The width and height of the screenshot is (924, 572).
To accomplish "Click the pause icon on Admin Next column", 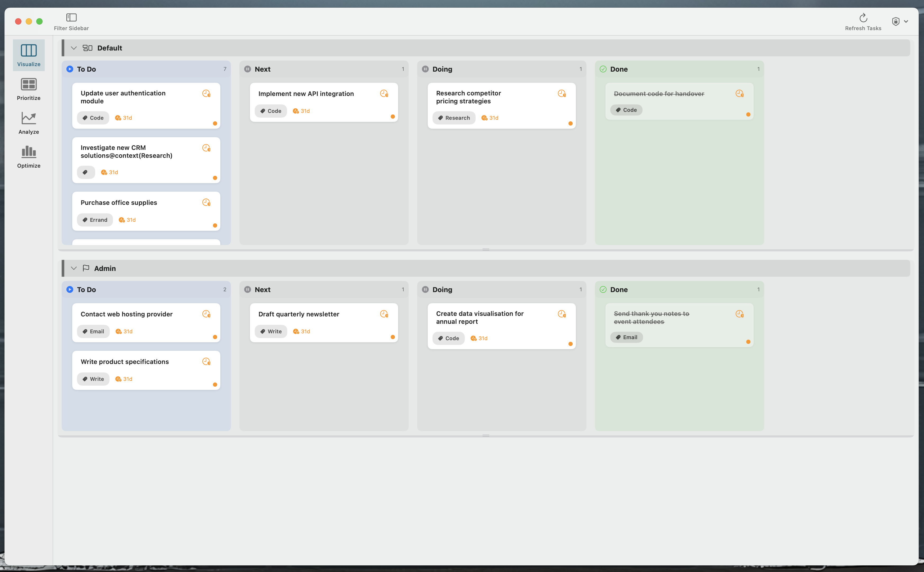I will (x=248, y=289).
